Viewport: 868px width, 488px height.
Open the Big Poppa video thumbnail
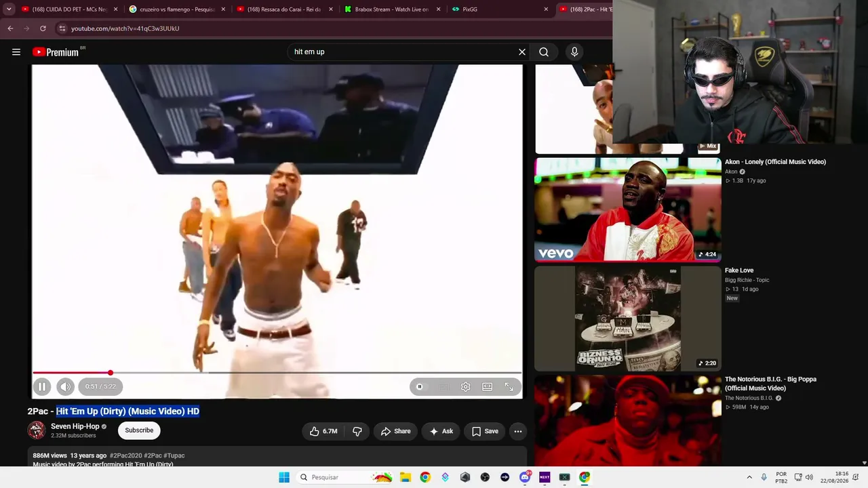(x=628, y=420)
